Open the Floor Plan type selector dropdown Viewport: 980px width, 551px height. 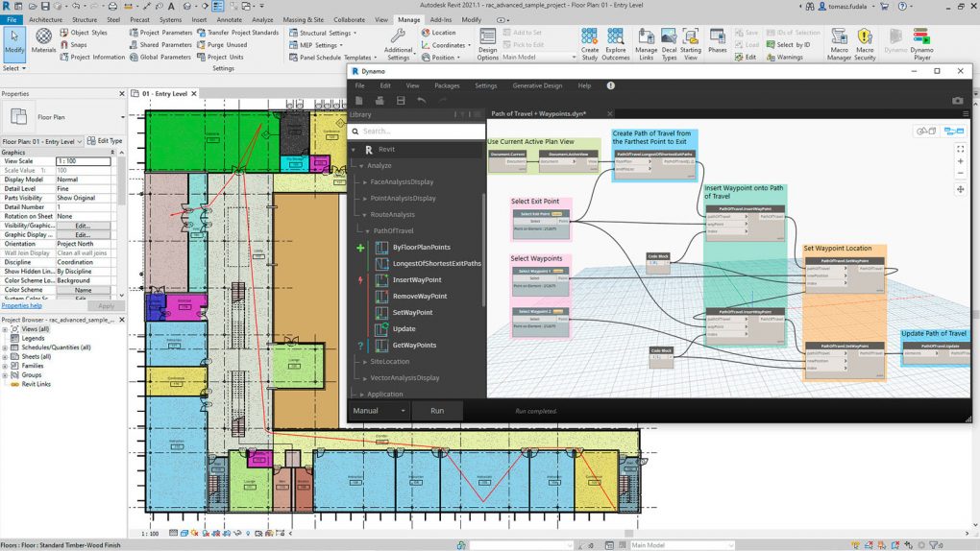(x=63, y=117)
